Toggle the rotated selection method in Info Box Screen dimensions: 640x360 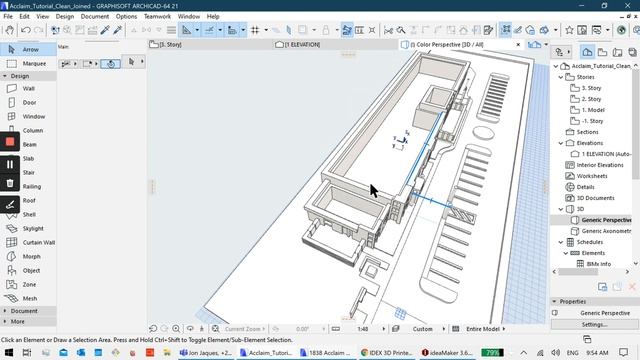point(111,64)
